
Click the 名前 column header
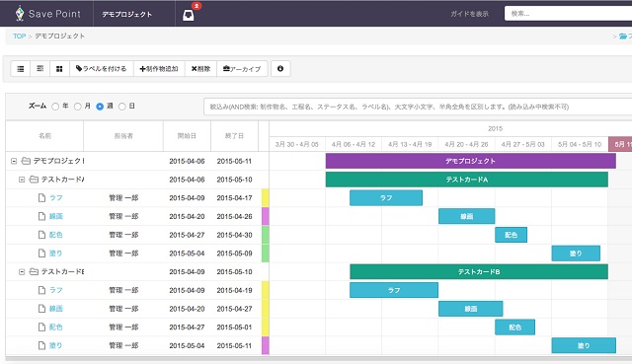[44, 136]
